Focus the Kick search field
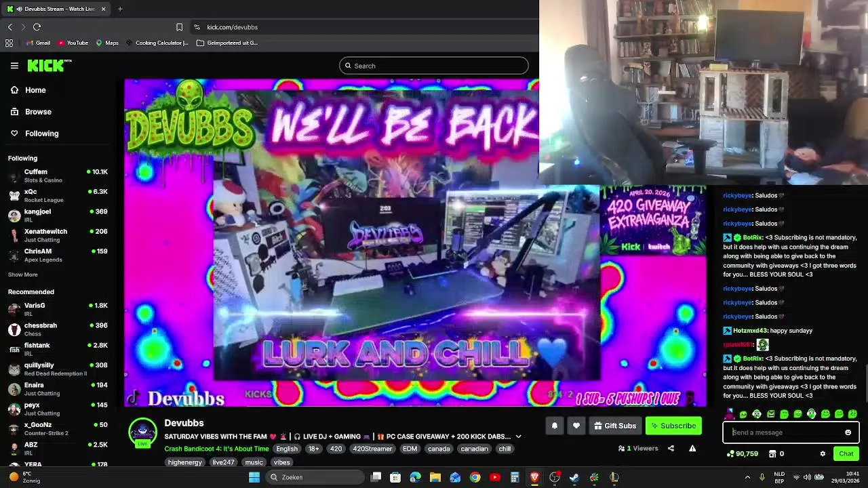This screenshot has width=868, height=488. coord(434,66)
